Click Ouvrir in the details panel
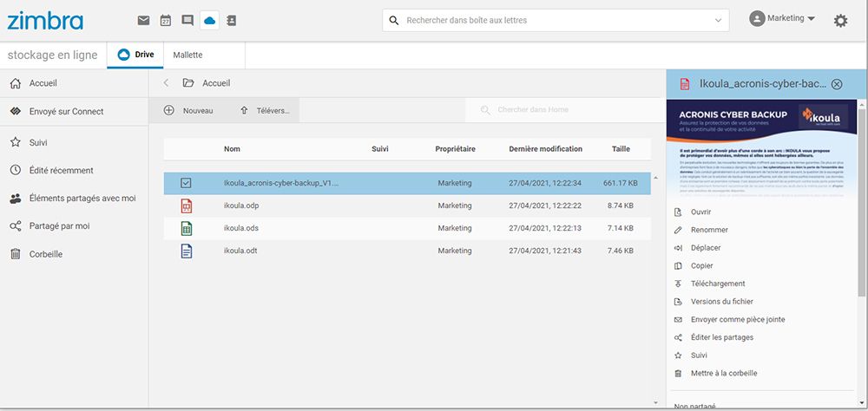Screen dimensions: 868x411 point(700,212)
